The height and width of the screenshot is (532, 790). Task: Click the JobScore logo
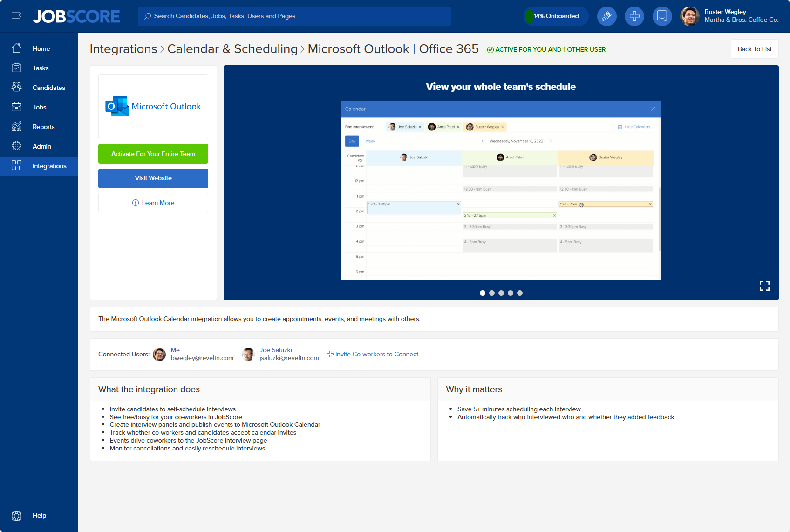pos(76,16)
